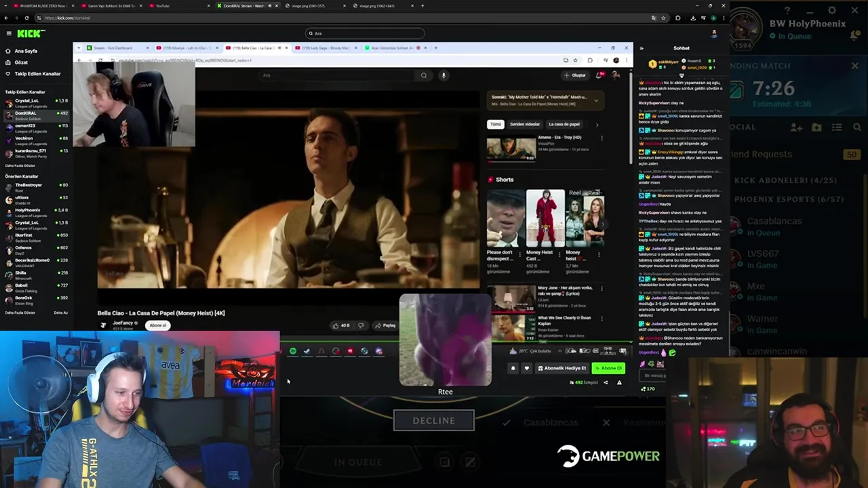This screenshot has width=868, height=488.
Task: Go back in the outer browser
Action: 7,18
